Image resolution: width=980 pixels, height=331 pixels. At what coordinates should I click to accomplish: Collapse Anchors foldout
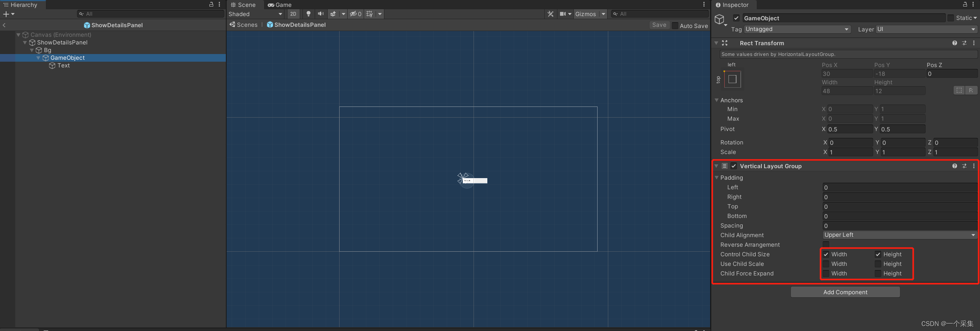point(717,100)
